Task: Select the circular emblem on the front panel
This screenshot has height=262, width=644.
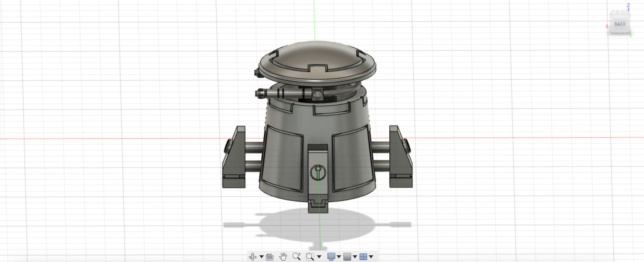Action: pos(318,172)
